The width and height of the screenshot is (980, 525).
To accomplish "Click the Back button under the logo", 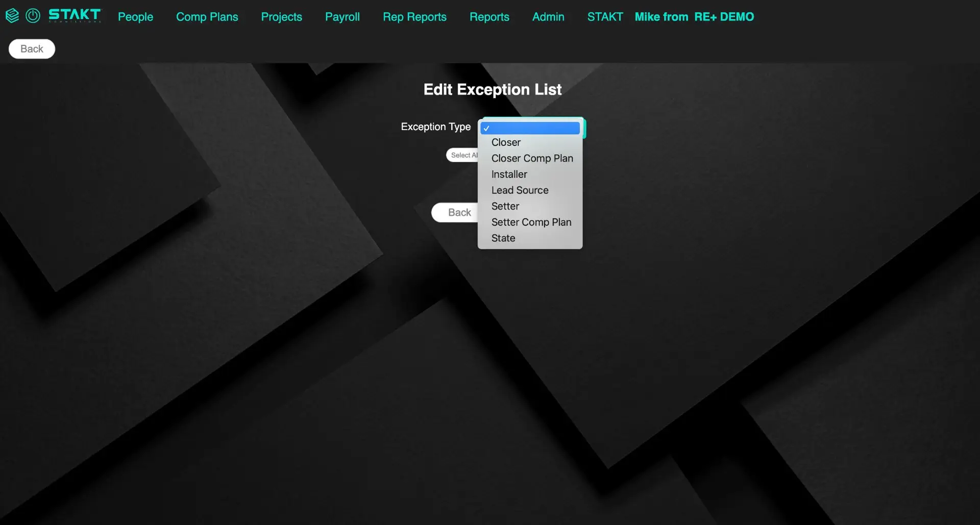I will click(x=32, y=49).
